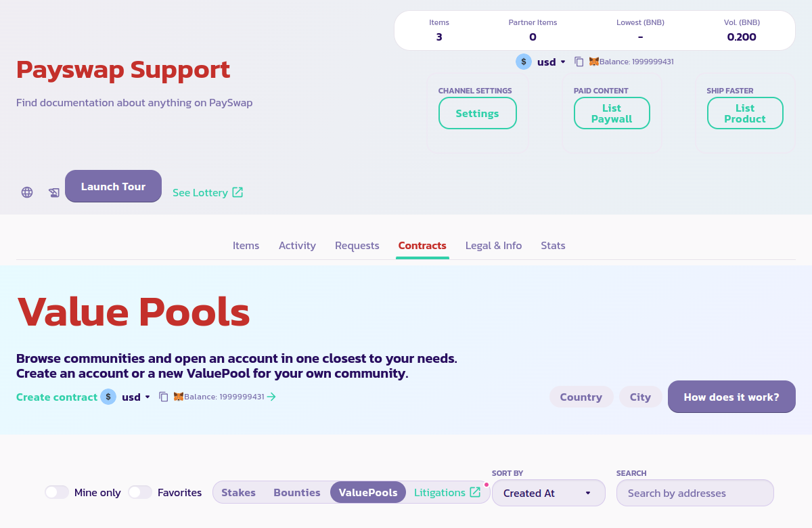Expand the header usd currency dropdown
Image resolution: width=812 pixels, height=528 pixels.
pyautogui.click(x=551, y=62)
